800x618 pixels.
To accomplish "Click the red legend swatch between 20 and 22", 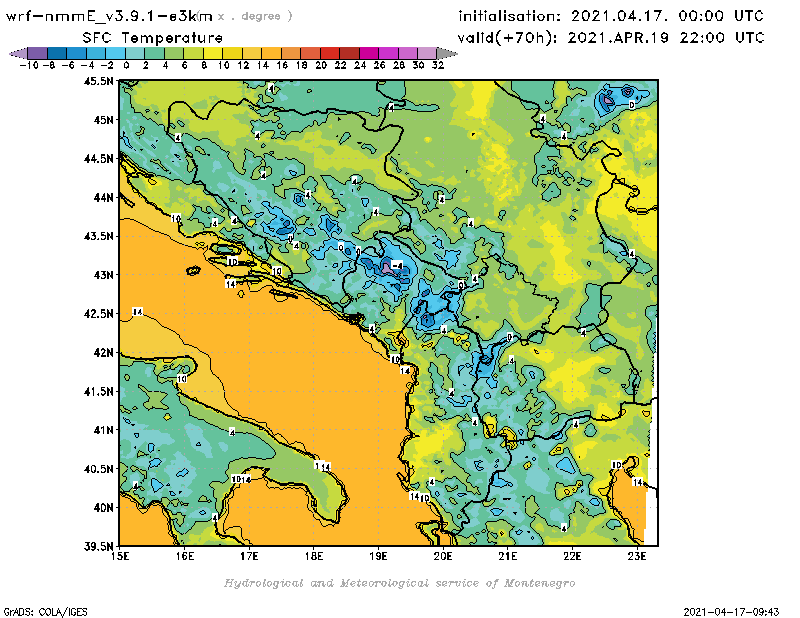I will point(330,53).
